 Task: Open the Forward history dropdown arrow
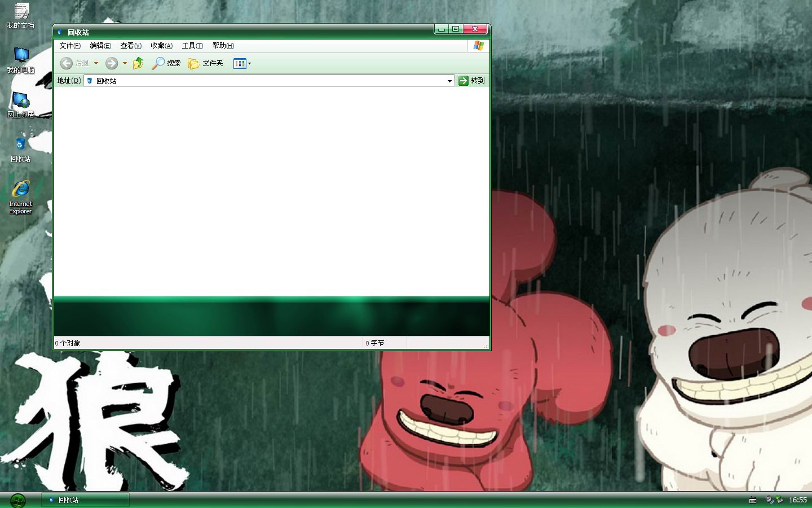coord(125,63)
